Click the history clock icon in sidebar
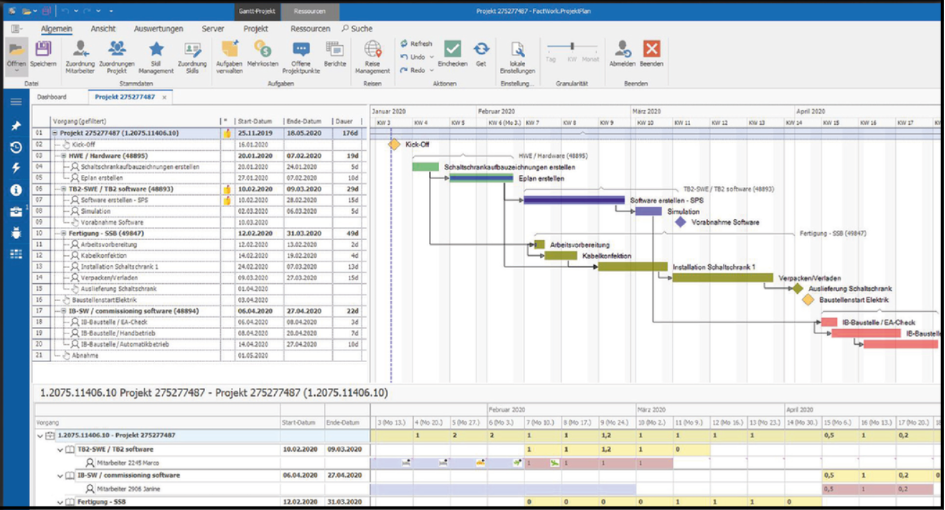 [16, 147]
